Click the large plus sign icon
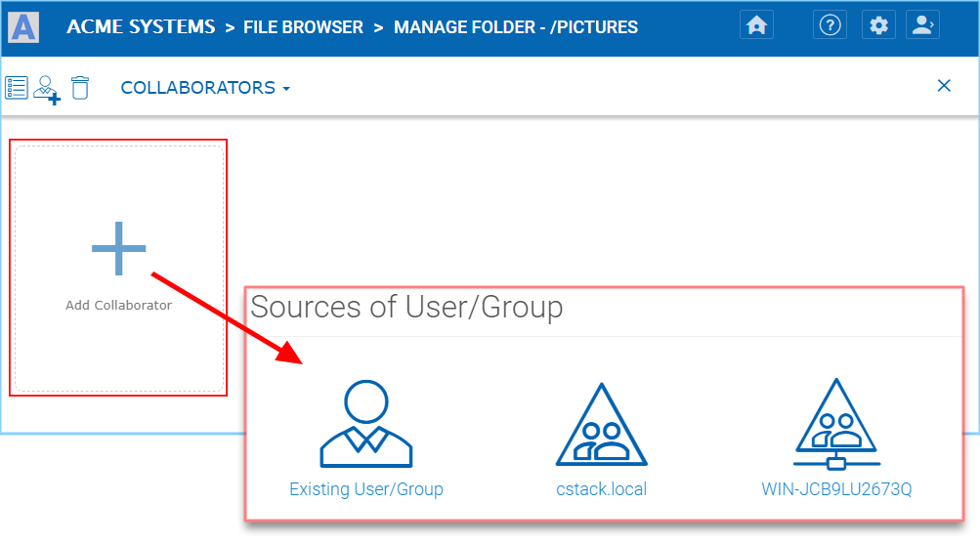Viewport: 980px width, 545px height. pos(119,248)
